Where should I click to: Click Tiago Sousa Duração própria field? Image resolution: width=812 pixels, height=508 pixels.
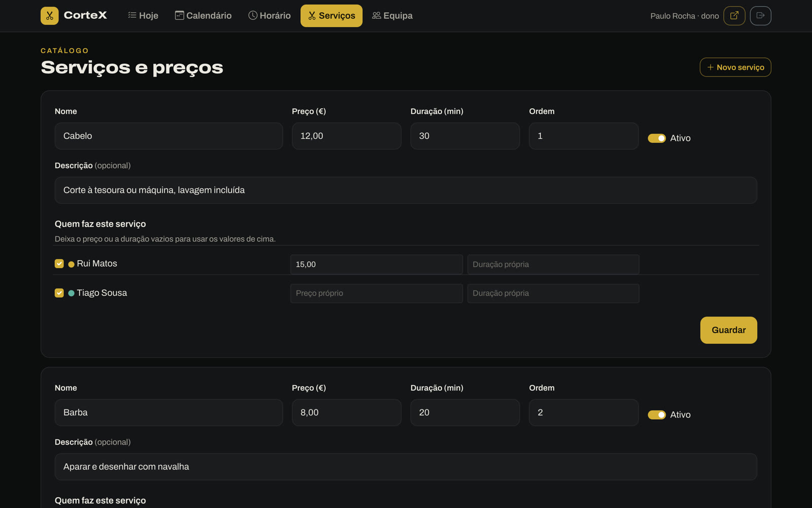[553, 293]
